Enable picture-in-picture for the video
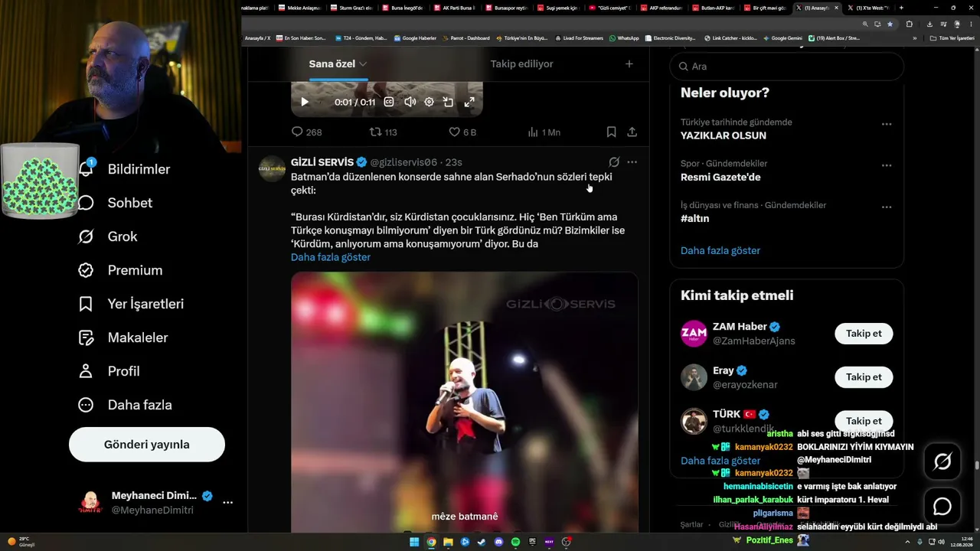Screen dimensions: 980x551 tap(449, 102)
